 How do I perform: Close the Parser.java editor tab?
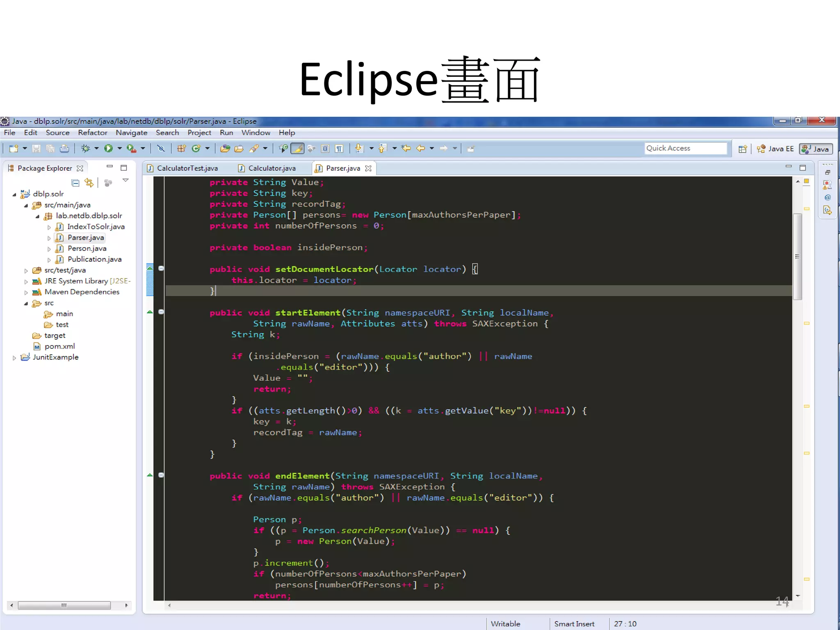[368, 168]
